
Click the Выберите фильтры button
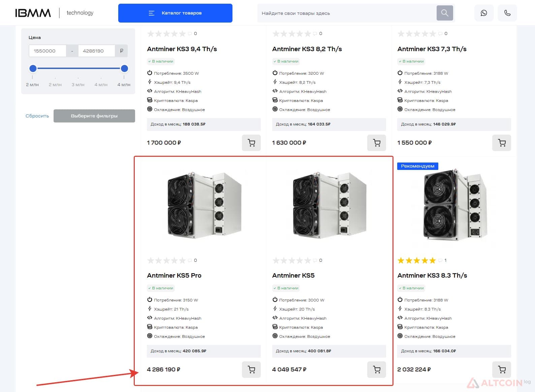coord(94,116)
